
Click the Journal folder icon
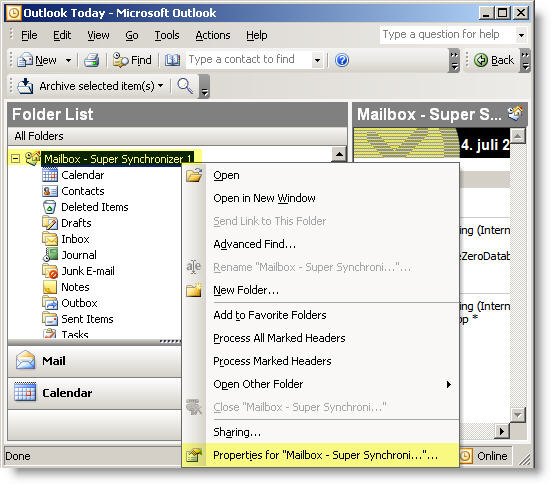(x=50, y=255)
